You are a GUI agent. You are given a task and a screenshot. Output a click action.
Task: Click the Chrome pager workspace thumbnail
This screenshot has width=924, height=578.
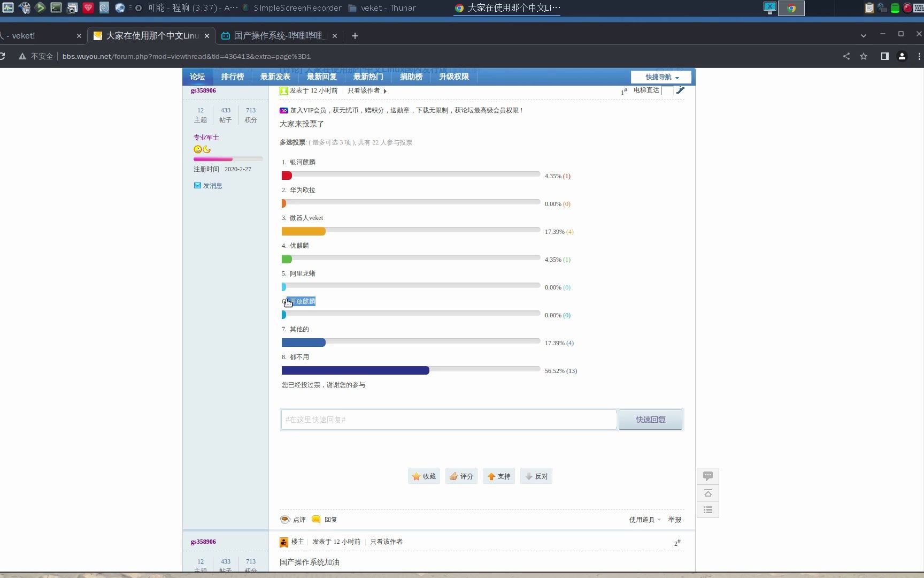(x=791, y=8)
